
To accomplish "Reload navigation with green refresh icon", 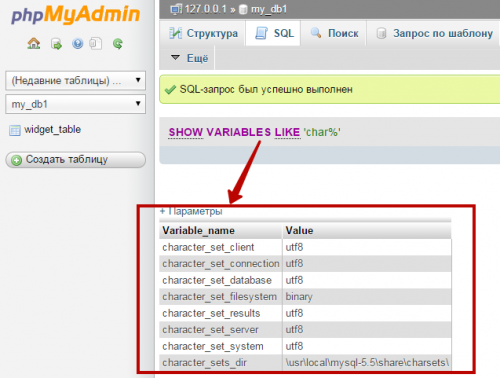I will [117, 44].
